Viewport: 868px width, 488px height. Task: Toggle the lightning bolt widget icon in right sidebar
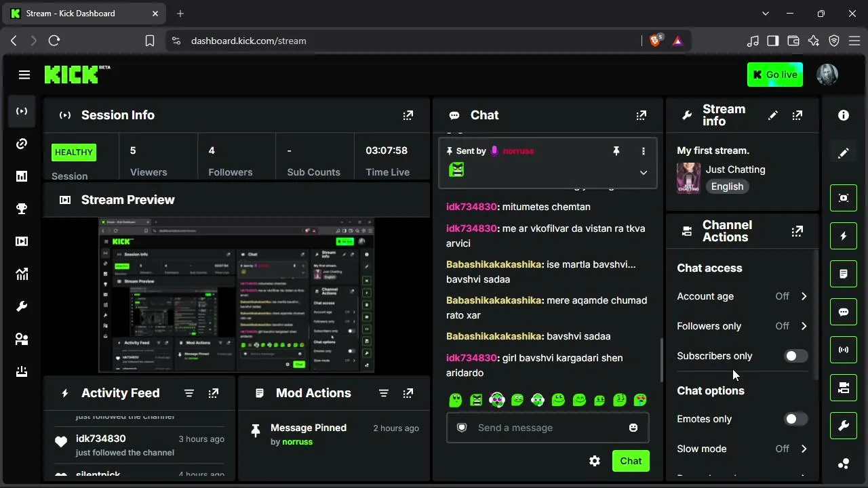(844, 236)
